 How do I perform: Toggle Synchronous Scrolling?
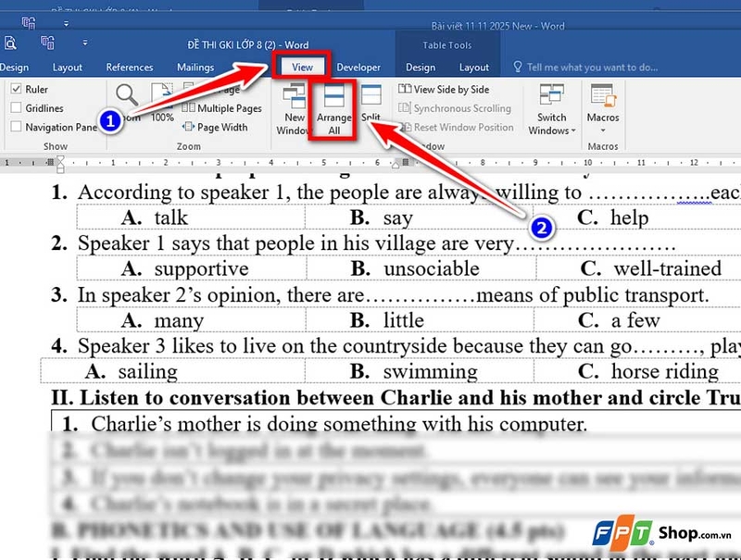click(x=455, y=108)
